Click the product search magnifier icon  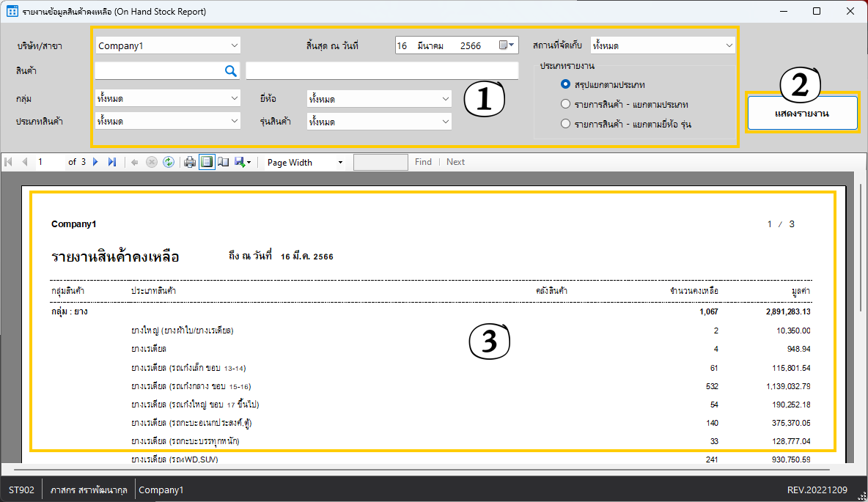[231, 70]
